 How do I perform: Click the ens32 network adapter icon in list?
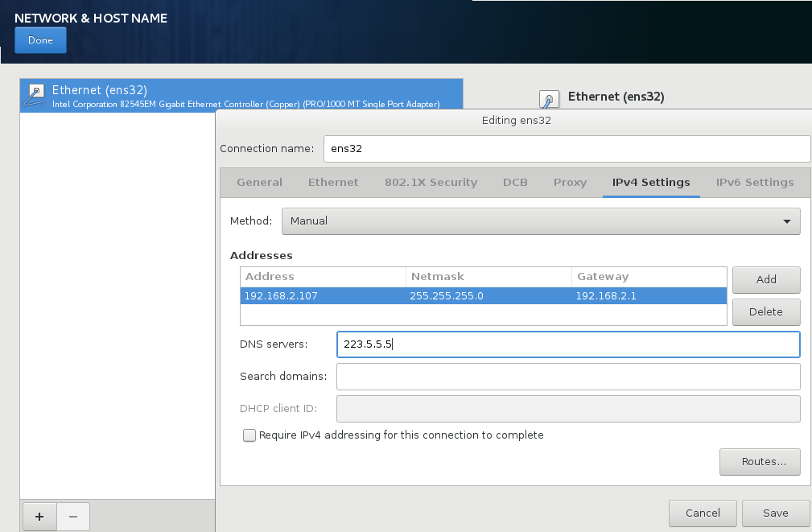pos(35,95)
